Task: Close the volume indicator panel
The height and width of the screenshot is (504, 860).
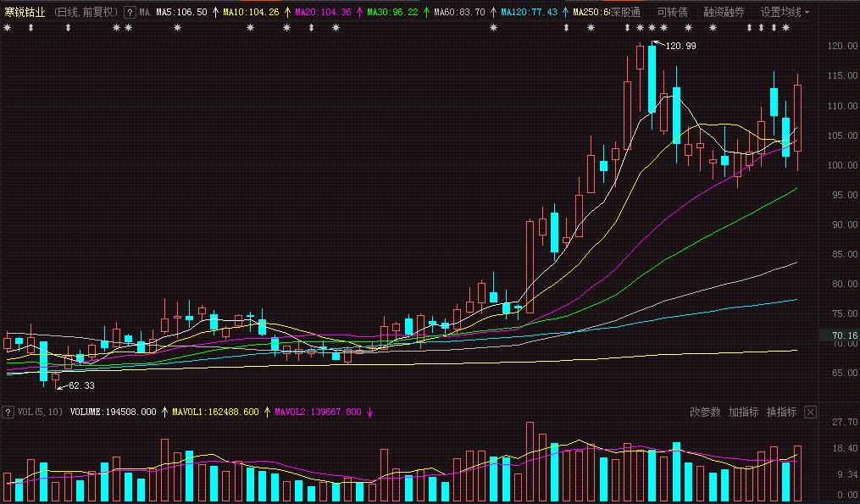Action: (x=810, y=412)
